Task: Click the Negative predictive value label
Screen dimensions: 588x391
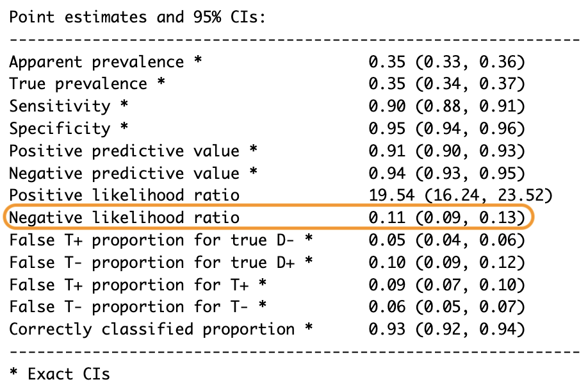Action: (x=124, y=173)
